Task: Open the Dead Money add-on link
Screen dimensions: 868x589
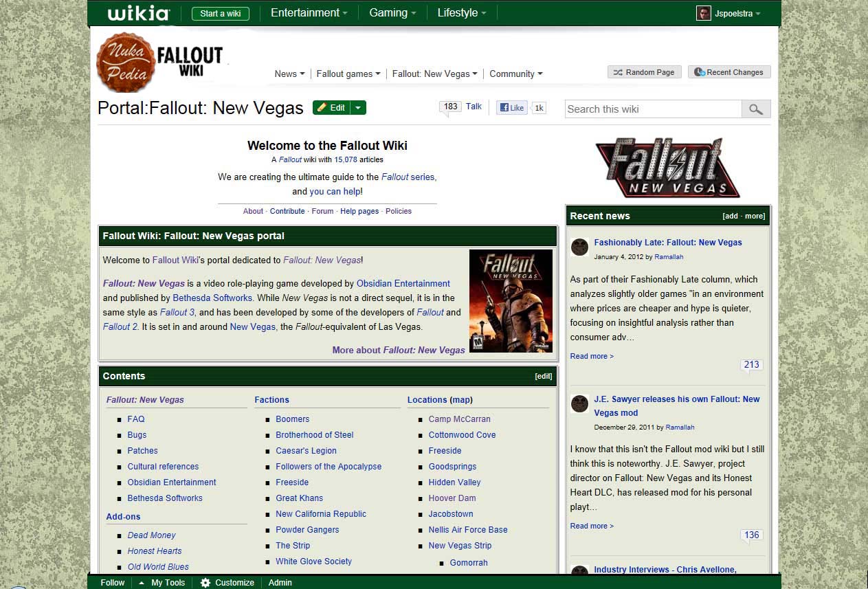Action: [151, 535]
